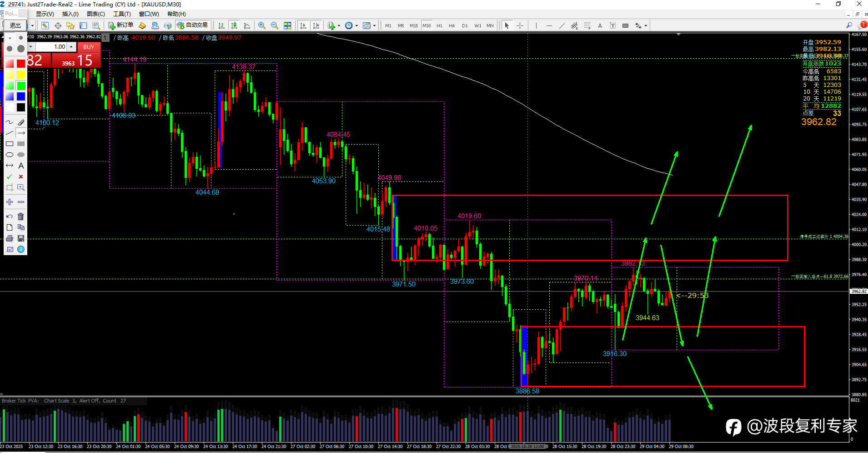Select the Fibonacci retracement tool
The height and width of the screenshot is (453, 868).
587,25
